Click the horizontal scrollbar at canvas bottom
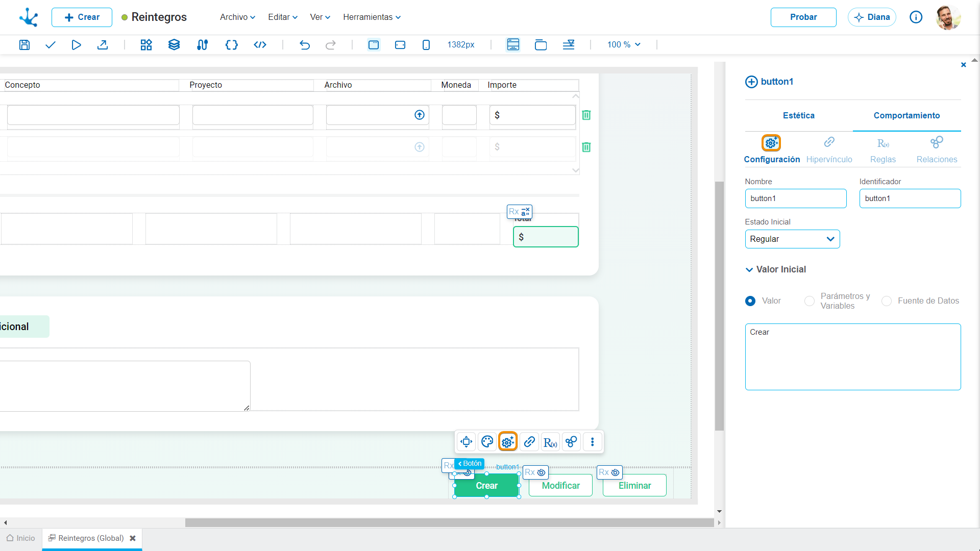 [x=449, y=523]
